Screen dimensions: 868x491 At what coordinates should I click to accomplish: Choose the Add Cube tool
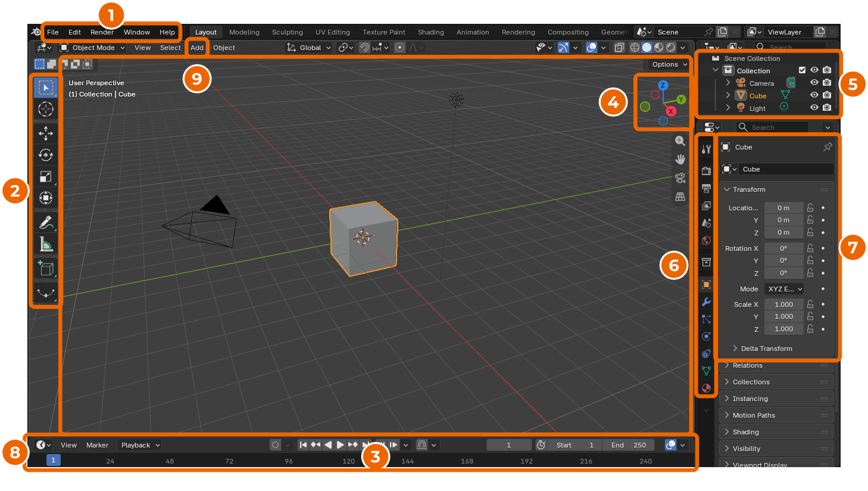tap(46, 268)
